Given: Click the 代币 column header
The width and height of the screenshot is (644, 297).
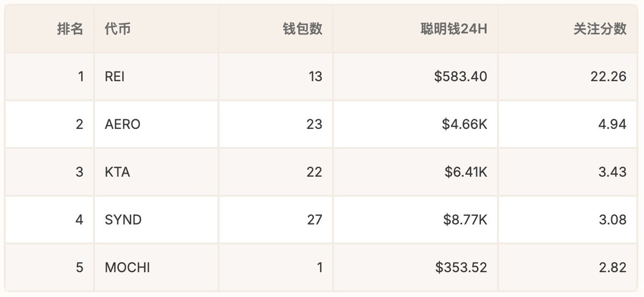Looking at the screenshot, I should tap(118, 30).
